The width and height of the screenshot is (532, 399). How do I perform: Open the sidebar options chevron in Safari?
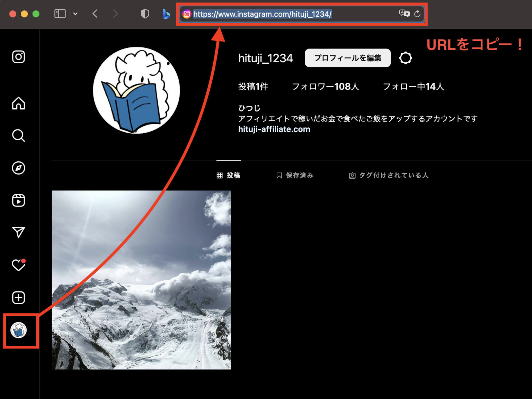(x=76, y=14)
